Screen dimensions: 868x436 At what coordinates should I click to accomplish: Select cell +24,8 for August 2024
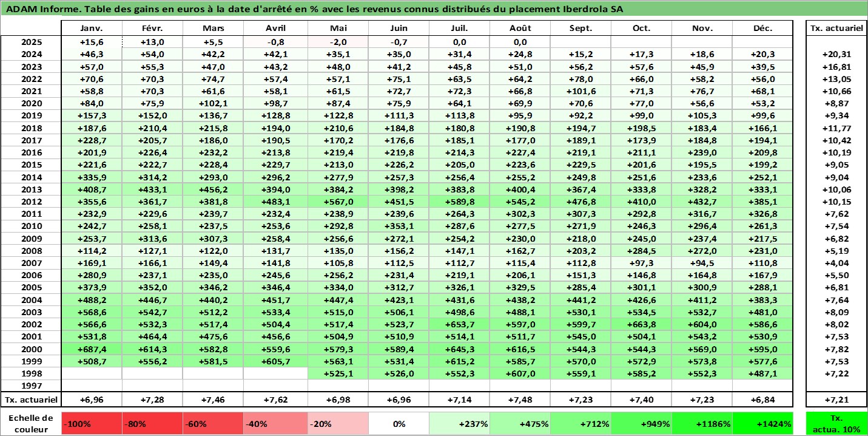520,55
